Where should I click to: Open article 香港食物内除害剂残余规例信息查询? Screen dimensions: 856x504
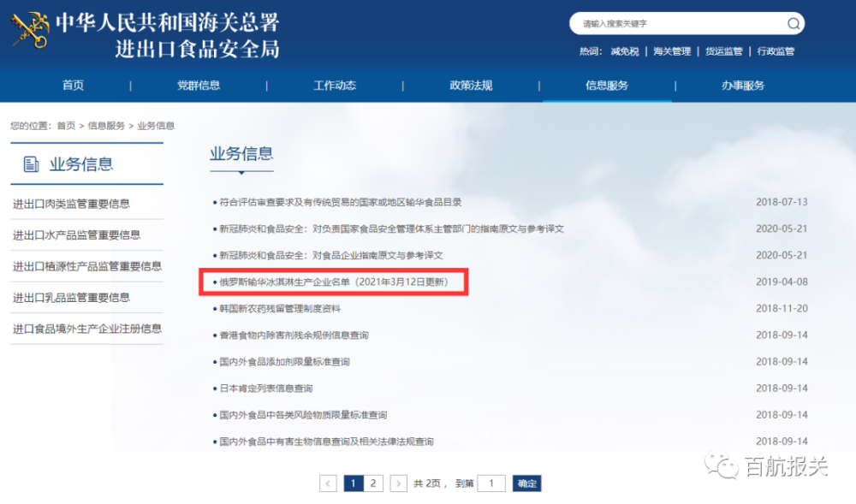coord(294,335)
